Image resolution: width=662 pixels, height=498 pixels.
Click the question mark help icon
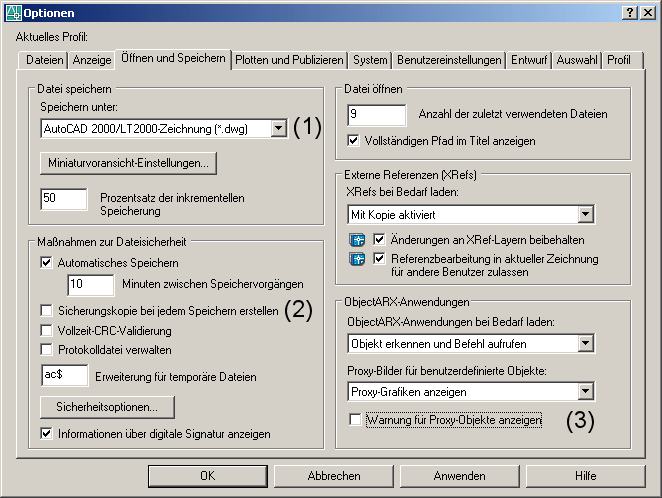[629, 13]
